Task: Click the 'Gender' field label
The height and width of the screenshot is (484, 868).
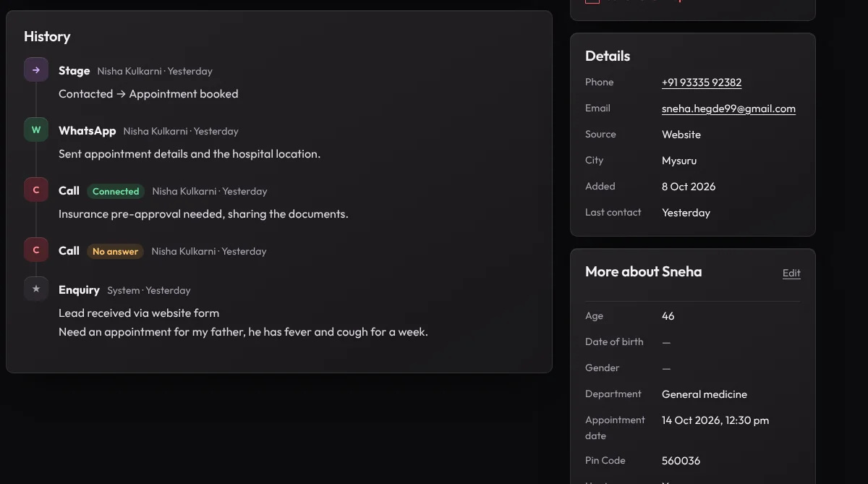Action: click(603, 368)
